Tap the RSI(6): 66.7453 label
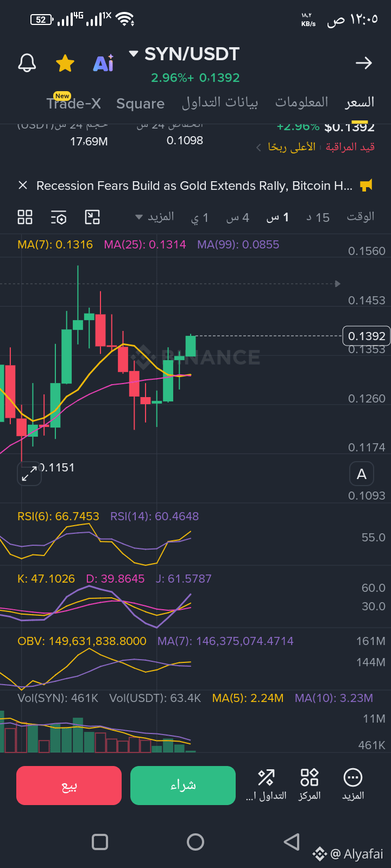Screen dimensions: 391x868 coord(58,516)
